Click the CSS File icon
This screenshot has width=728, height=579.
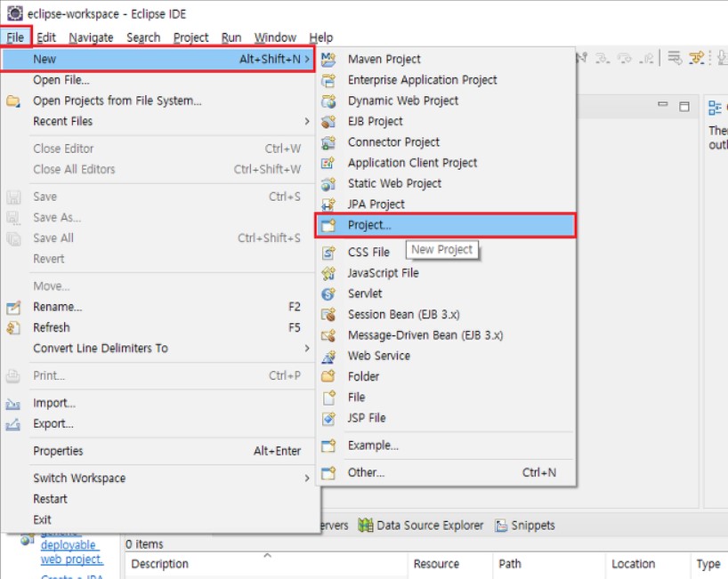(x=328, y=253)
